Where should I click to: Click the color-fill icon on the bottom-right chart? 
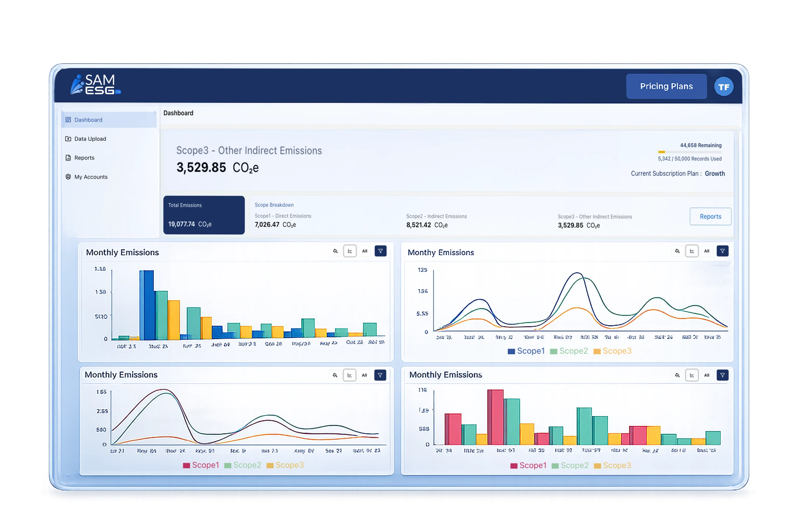click(x=678, y=375)
